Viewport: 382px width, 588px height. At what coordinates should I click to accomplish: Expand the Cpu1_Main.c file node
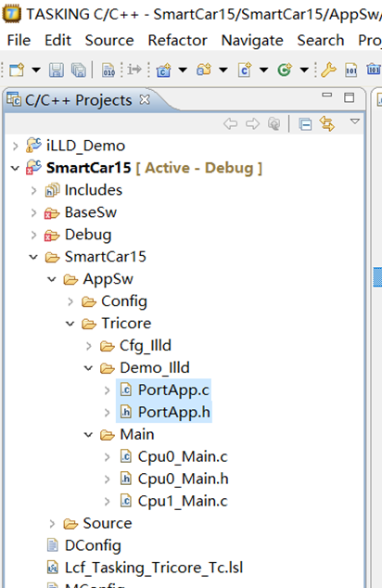[108, 502]
